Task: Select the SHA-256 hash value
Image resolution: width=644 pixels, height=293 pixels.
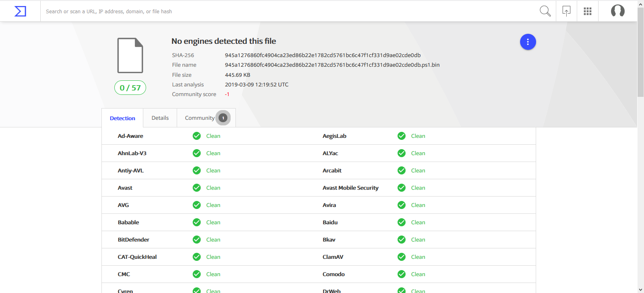Action: [323, 55]
